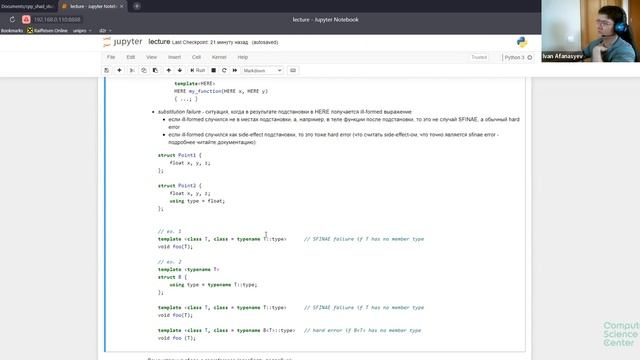Move the selected cell up

[169, 70]
